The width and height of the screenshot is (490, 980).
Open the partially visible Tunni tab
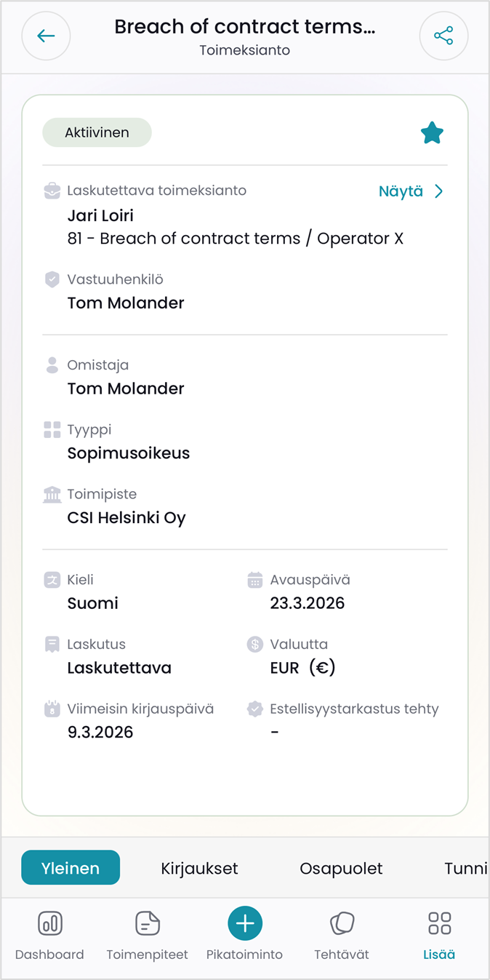tap(465, 868)
